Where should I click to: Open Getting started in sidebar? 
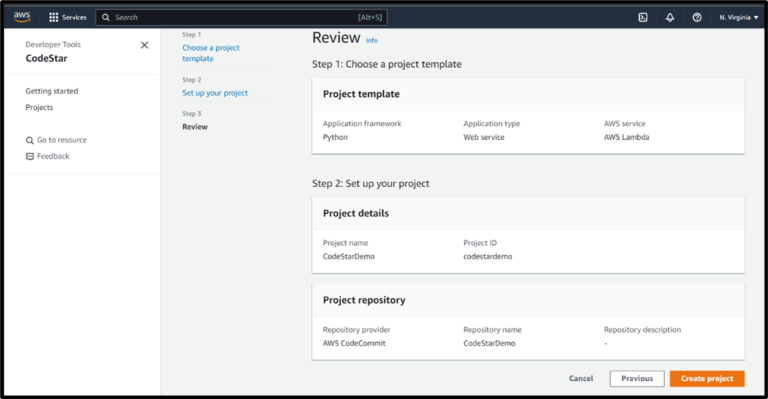click(52, 91)
